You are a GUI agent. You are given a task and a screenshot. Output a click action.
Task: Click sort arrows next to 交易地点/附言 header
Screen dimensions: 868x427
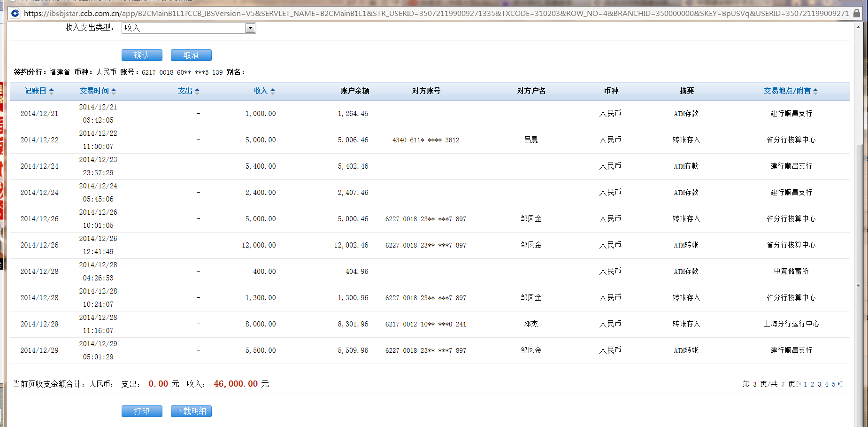815,91
